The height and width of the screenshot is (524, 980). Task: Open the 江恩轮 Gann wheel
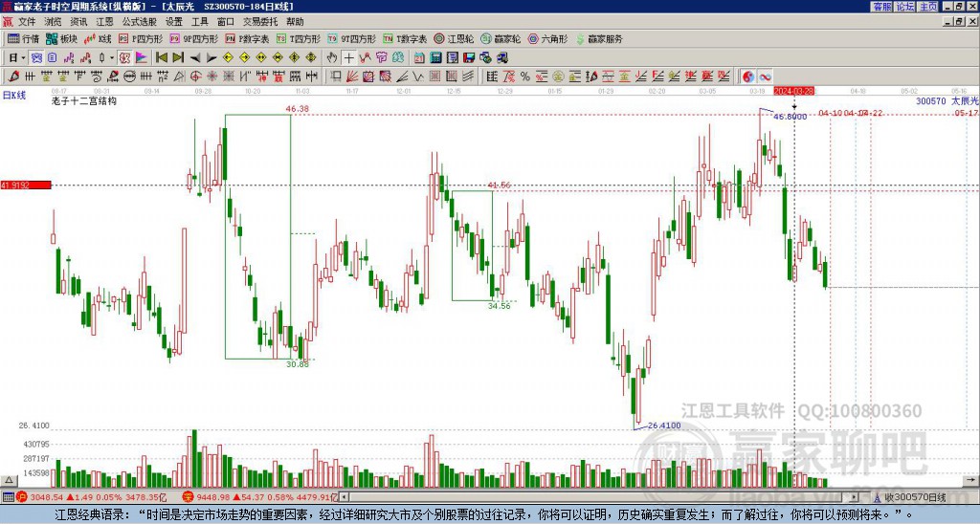point(454,38)
